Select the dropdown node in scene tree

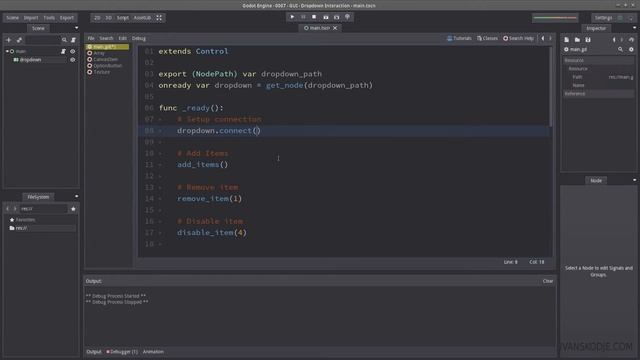point(31,60)
